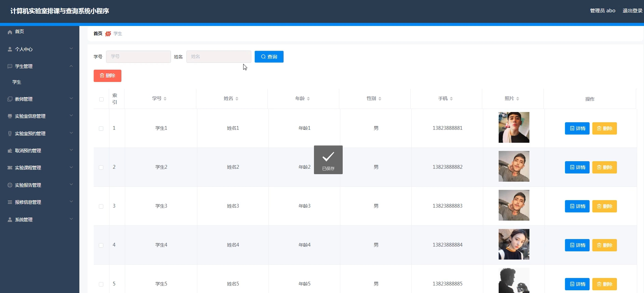
Task: Click the 学号 search input field
Action: coord(138,57)
